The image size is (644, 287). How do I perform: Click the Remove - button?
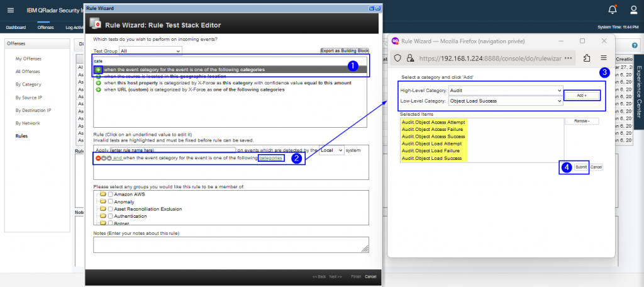pyautogui.click(x=582, y=121)
